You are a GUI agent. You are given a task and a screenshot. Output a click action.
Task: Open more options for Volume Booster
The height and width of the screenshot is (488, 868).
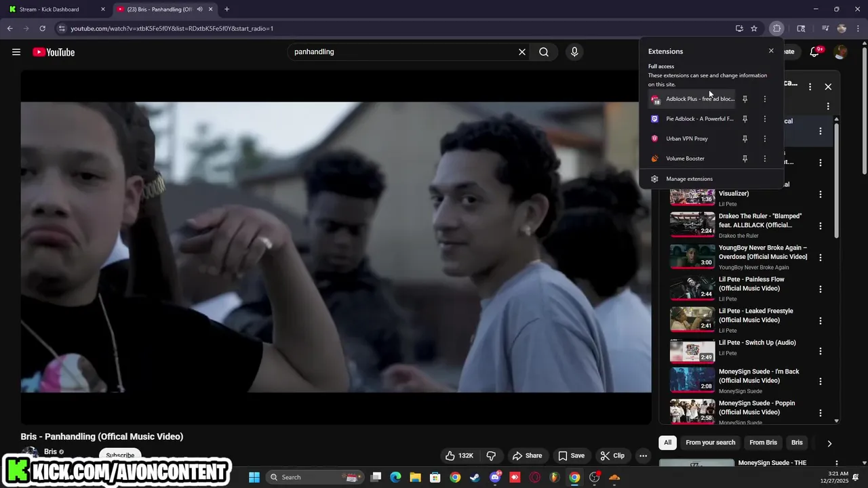click(765, 159)
